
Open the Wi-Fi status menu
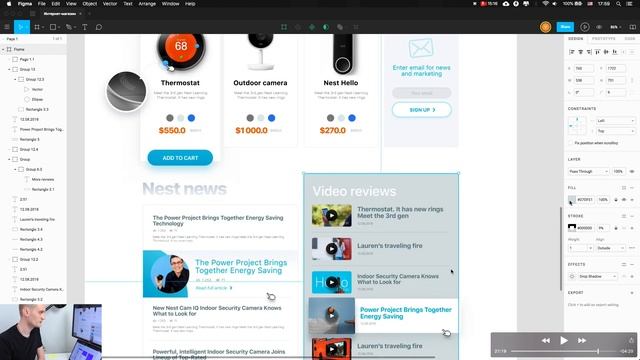coord(545,4)
